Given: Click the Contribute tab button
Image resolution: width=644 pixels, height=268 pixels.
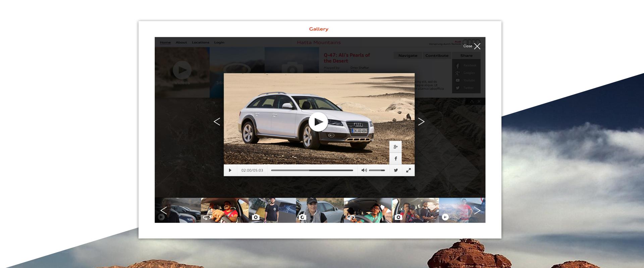Looking at the screenshot, I should (x=437, y=56).
